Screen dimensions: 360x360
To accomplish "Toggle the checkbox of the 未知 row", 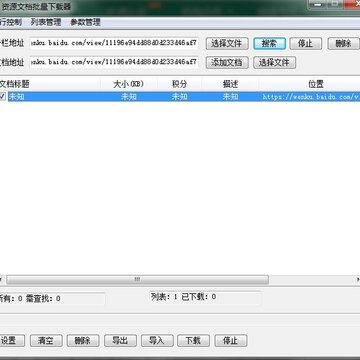I will point(2,96).
